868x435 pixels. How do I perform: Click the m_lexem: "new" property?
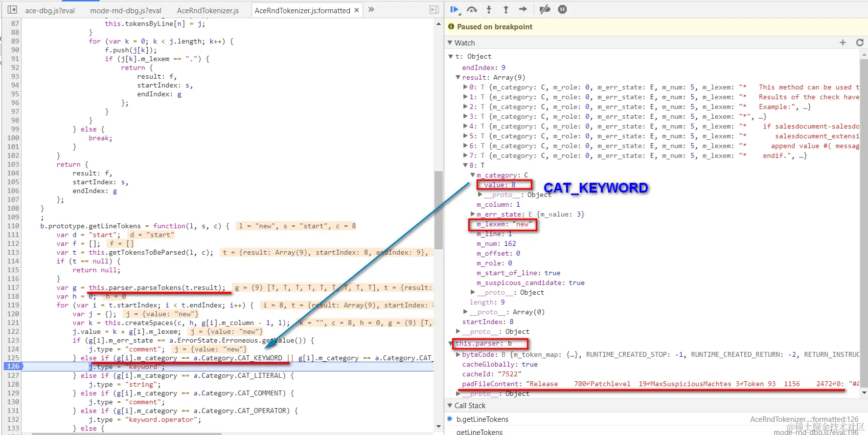504,224
